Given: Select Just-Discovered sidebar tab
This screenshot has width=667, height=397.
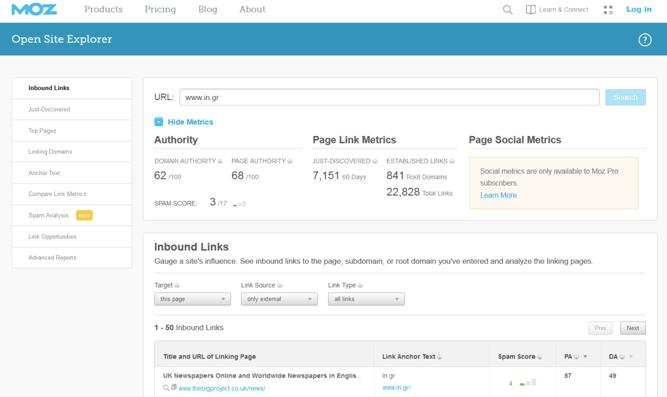Looking at the screenshot, I should click(x=72, y=109).
